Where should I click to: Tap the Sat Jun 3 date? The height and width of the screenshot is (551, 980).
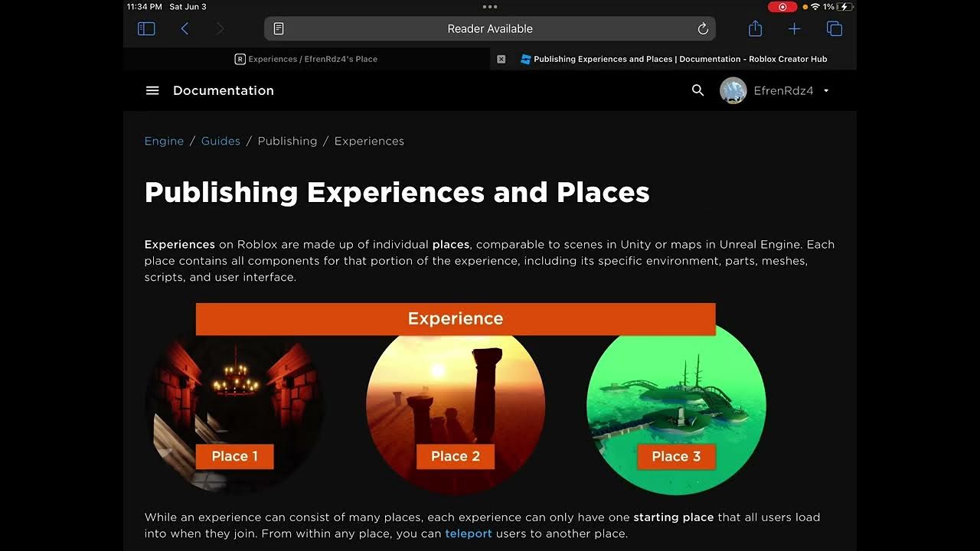click(x=188, y=7)
